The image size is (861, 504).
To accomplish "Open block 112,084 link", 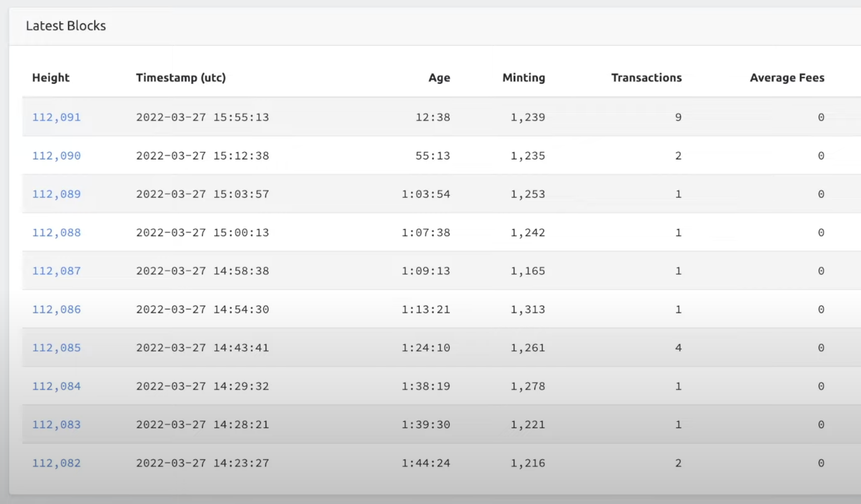I will 56,386.
